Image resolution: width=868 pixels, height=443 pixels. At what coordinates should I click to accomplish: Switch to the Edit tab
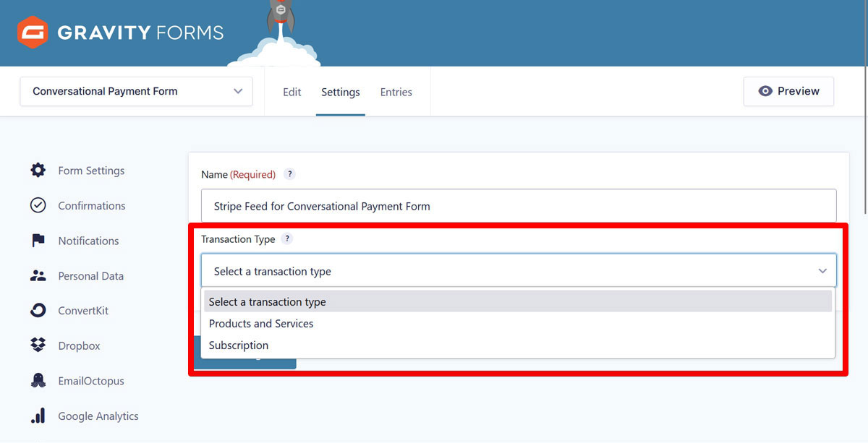coord(292,92)
